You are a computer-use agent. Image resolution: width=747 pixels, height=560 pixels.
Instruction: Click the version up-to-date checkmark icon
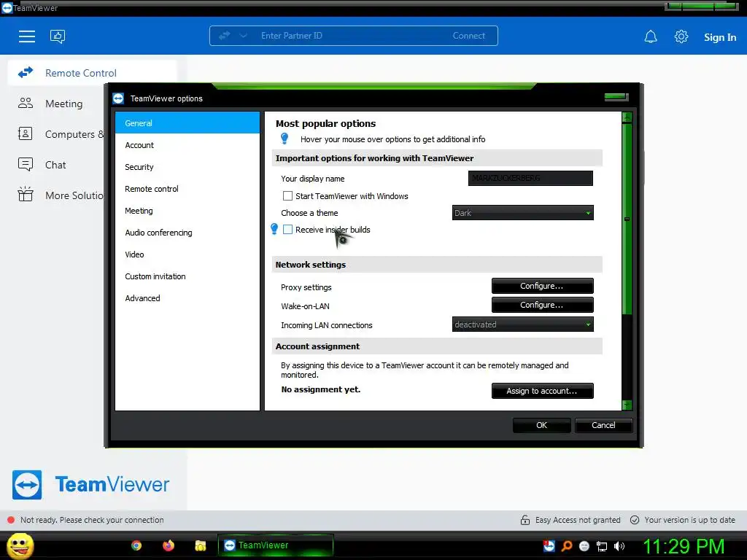pos(635,520)
